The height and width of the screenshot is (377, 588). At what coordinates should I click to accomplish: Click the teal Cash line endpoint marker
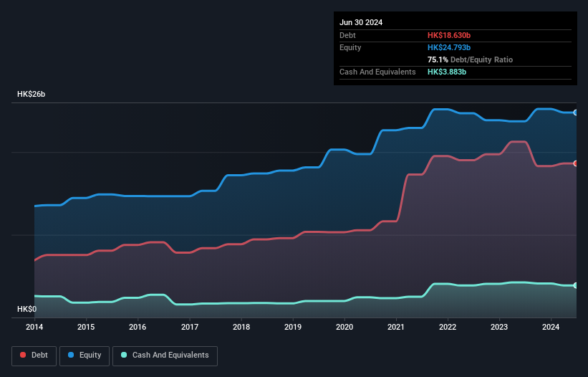coord(575,285)
